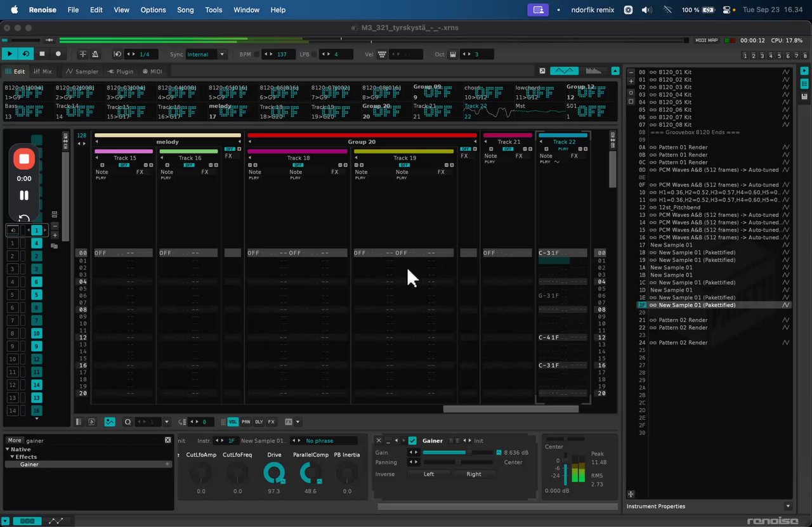Click the Left inverse button

pyautogui.click(x=429, y=474)
